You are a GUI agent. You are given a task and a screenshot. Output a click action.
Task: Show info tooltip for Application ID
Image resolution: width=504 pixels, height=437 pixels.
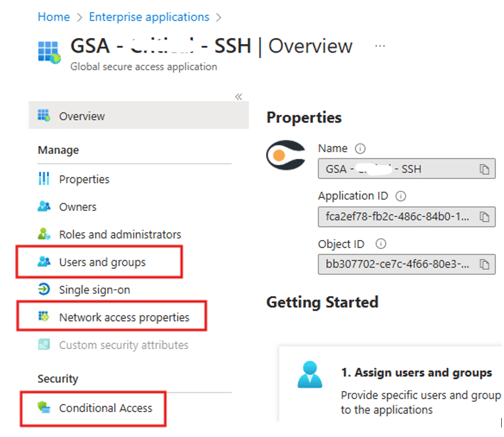tap(401, 196)
